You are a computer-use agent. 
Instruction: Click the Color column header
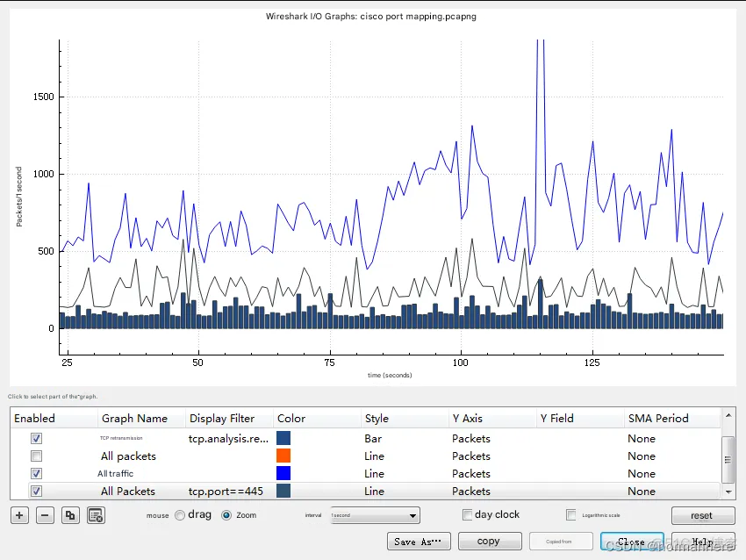click(318, 418)
